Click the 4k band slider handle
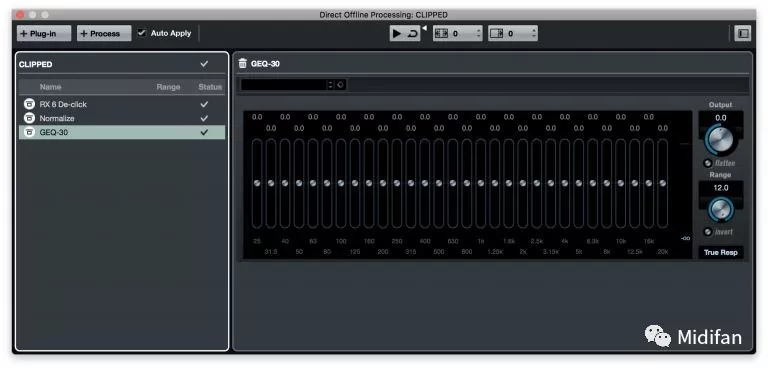The height and width of the screenshot is (369, 768). click(x=565, y=183)
